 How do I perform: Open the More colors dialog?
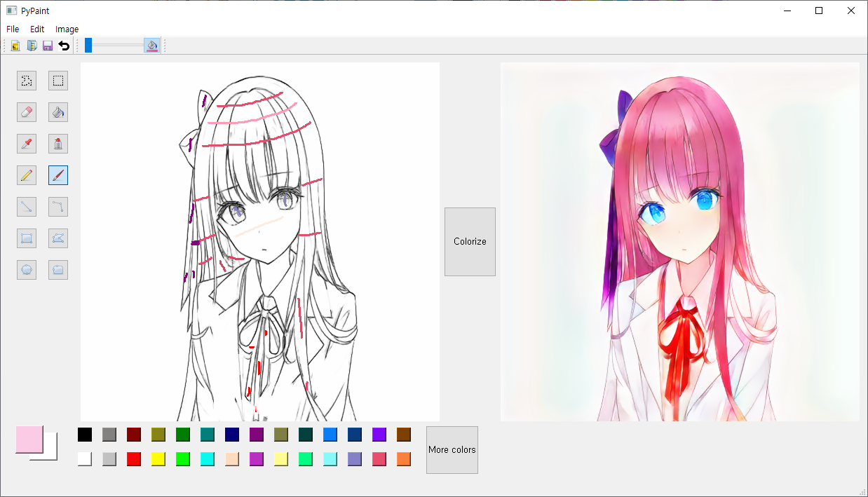(452, 450)
